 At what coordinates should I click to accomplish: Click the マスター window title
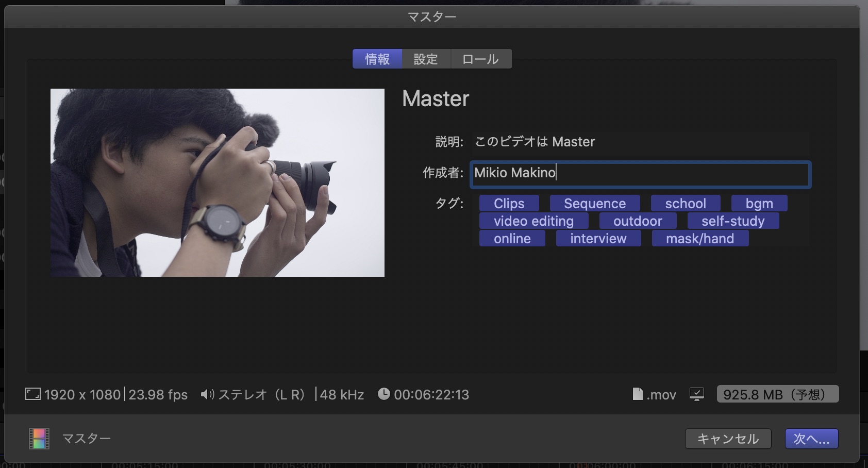tap(432, 17)
